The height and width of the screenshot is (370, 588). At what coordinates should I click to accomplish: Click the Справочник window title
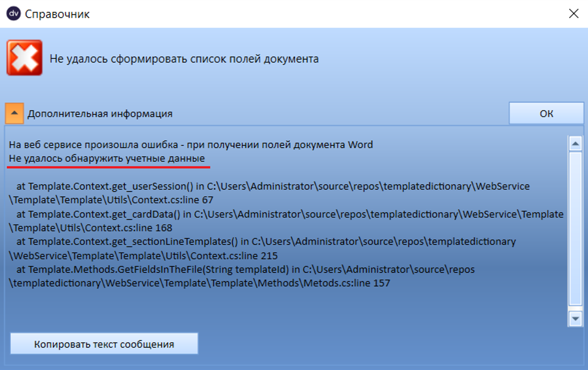point(57,14)
